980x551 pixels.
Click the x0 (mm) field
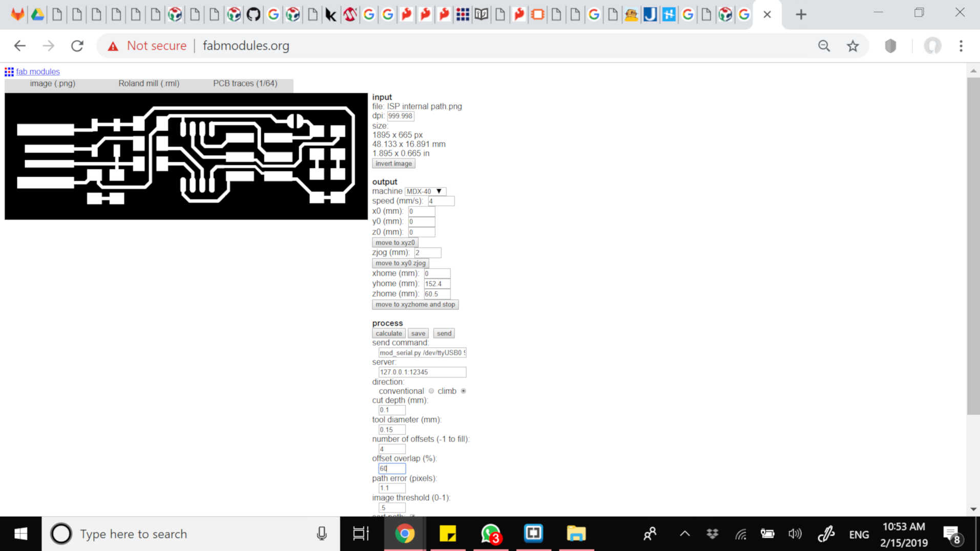pyautogui.click(x=422, y=211)
